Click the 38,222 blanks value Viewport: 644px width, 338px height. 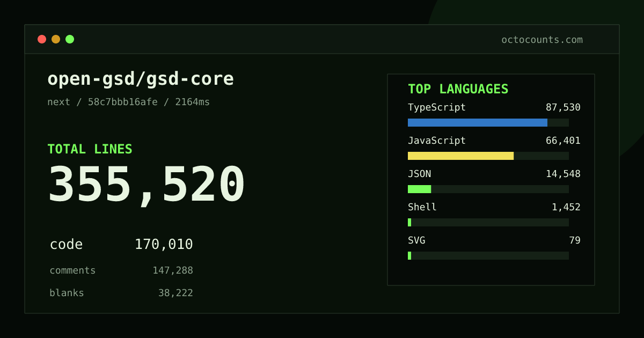175,293
